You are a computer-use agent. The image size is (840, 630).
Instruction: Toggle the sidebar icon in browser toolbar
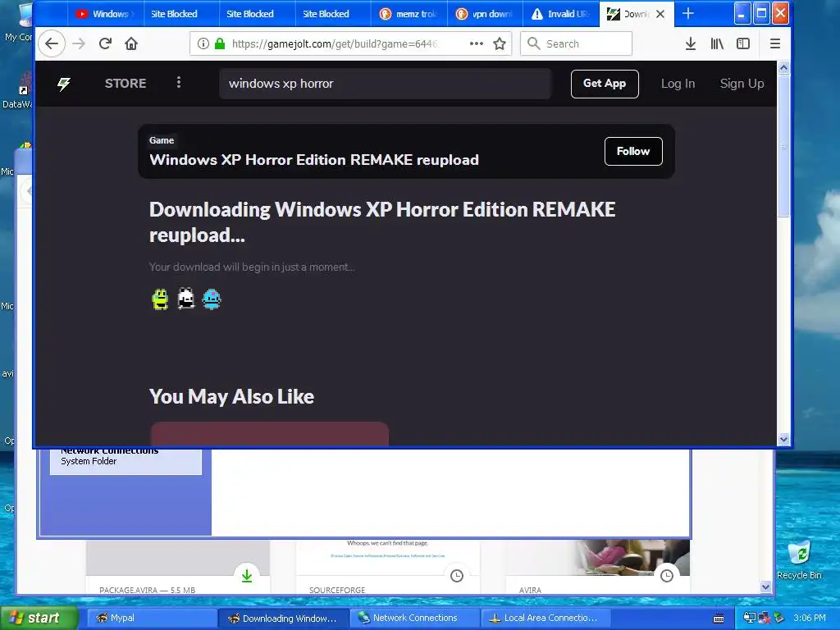(x=743, y=44)
